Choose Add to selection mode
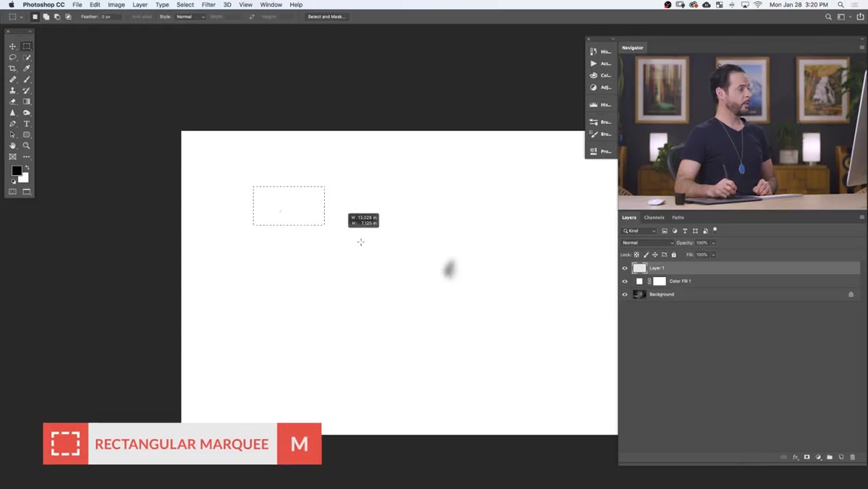 46,17
